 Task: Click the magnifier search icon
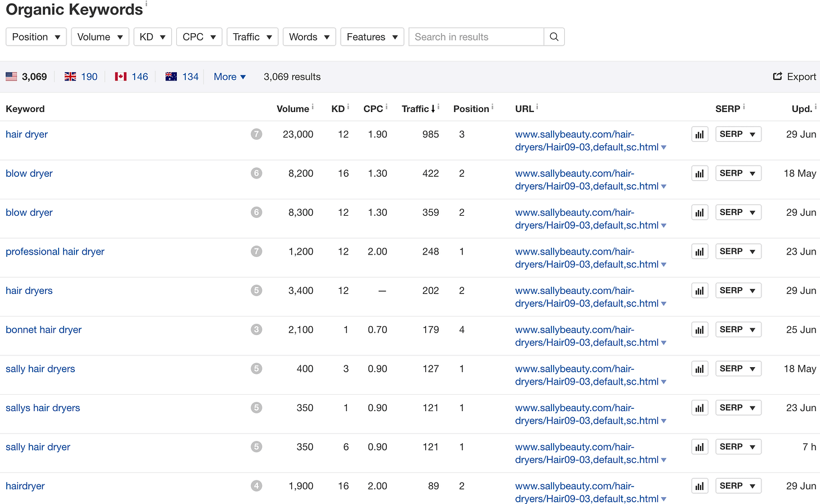point(554,37)
